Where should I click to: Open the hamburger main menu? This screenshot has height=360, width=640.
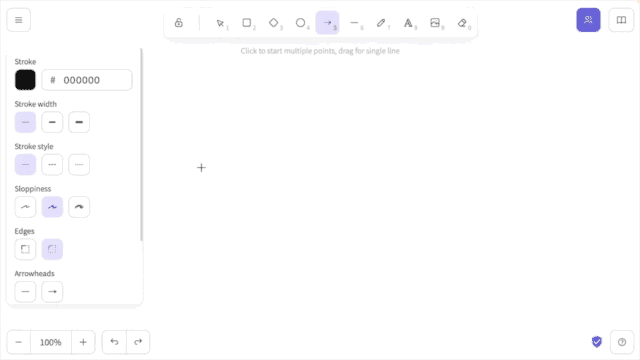[19, 20]
